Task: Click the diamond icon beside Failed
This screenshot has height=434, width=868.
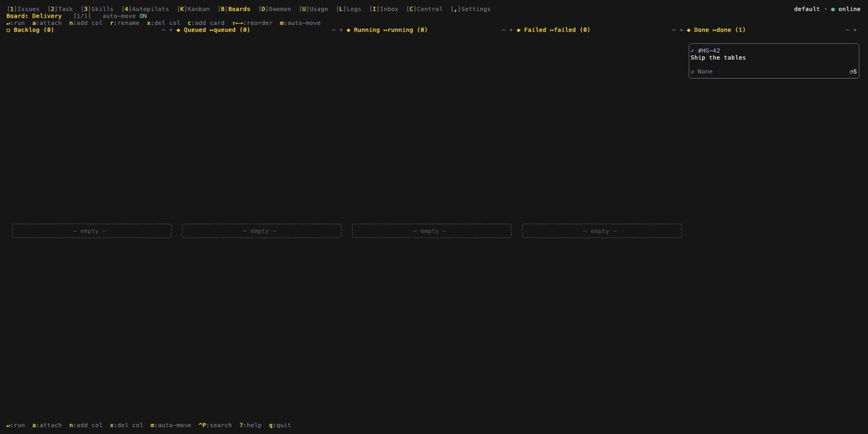Action: tap(519, 30)
